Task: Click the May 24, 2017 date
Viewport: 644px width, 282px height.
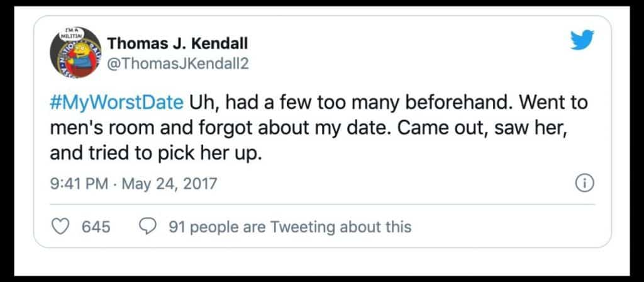Action: tap(167, 184)
